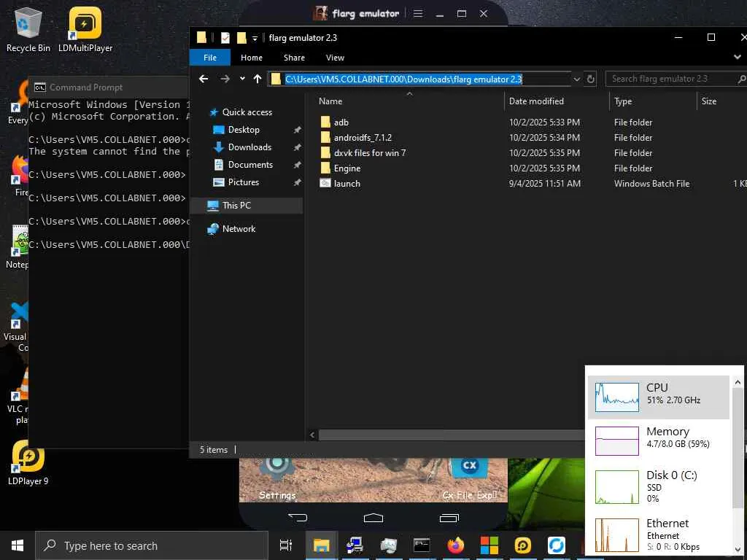Tap Android home button in emulator
The image size is (747, 560).
click(x=373, y=517)
